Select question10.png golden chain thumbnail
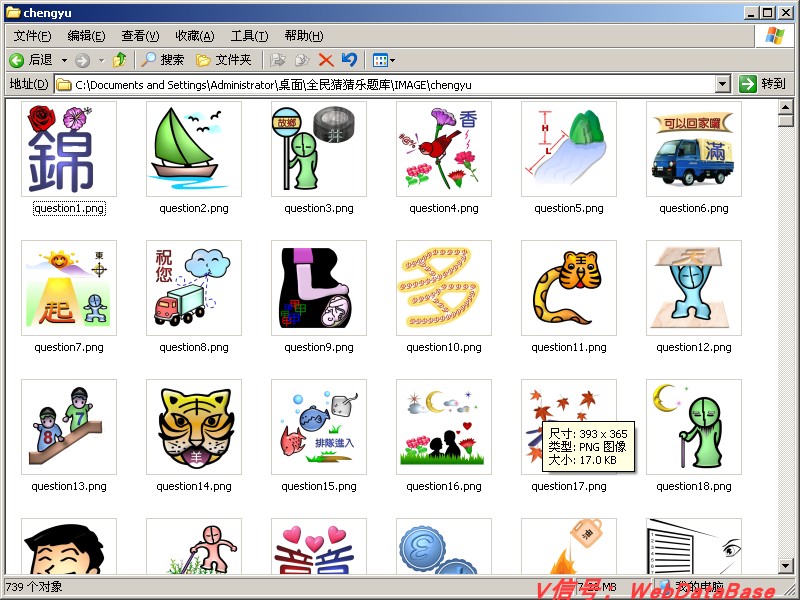Viewport: 800px width, 600px height. pyautogui.click(x=444, y=288)
